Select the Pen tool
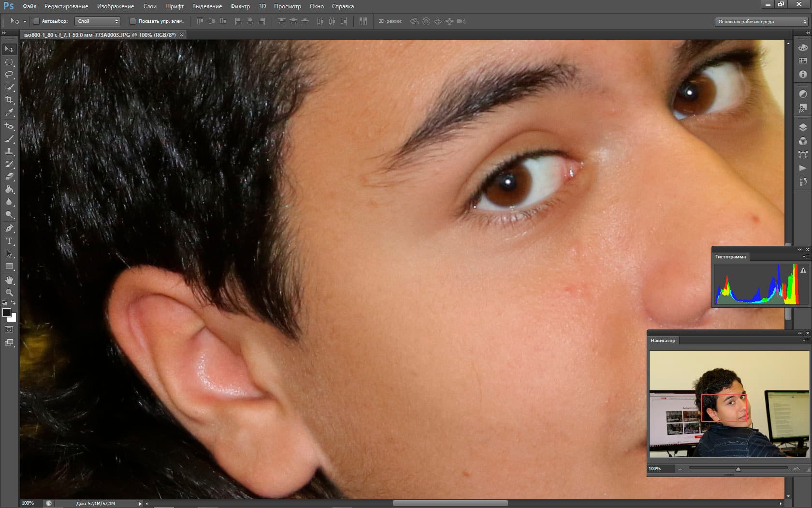The width and height of the screenshot is (812, 508). (9, 228)
